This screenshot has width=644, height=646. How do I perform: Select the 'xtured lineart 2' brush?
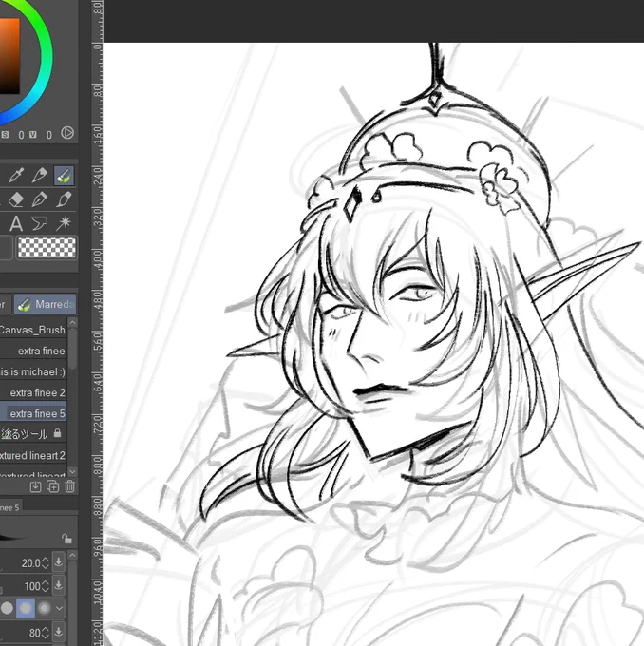click(33, 455)
